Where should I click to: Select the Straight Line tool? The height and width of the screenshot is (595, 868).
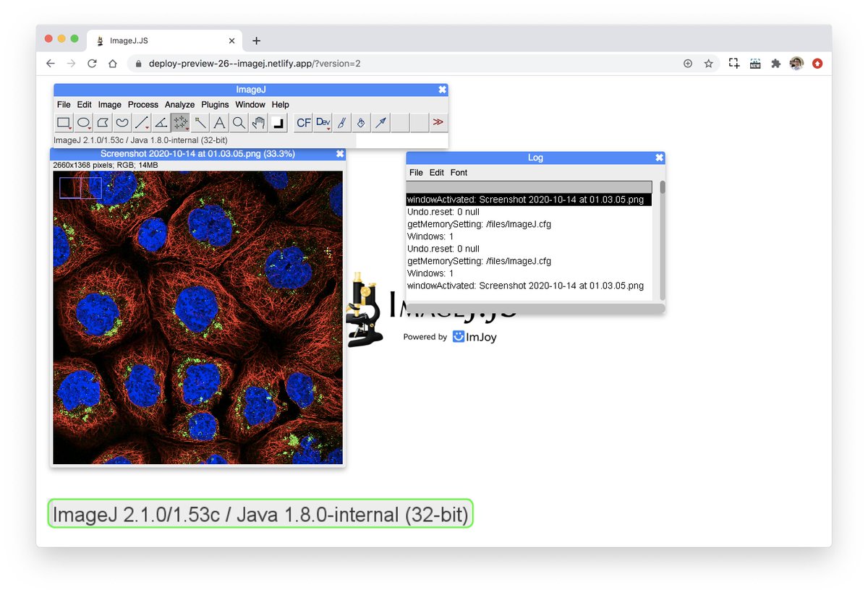coord(142,123)
